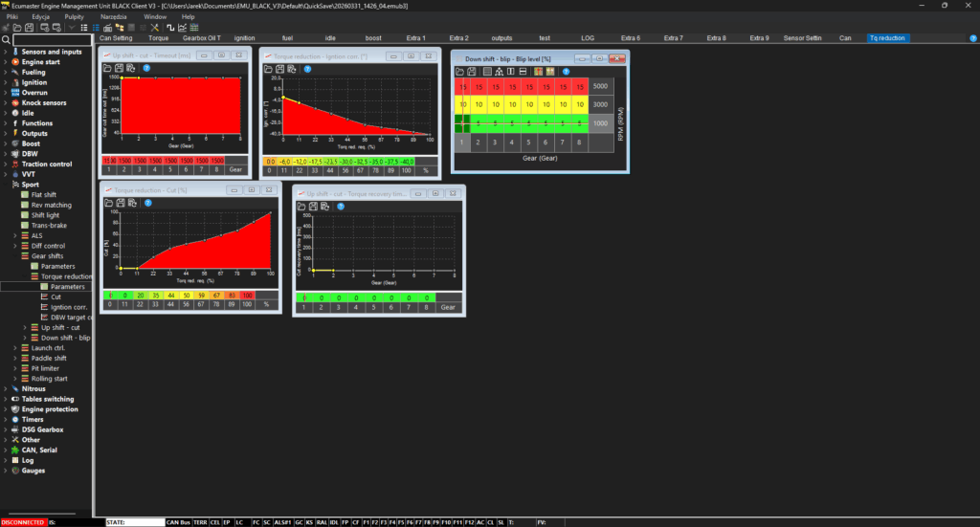This screenshot has height=527, width=980.
Task: Click open file icon in Blip level window
Action: (460, 71)
